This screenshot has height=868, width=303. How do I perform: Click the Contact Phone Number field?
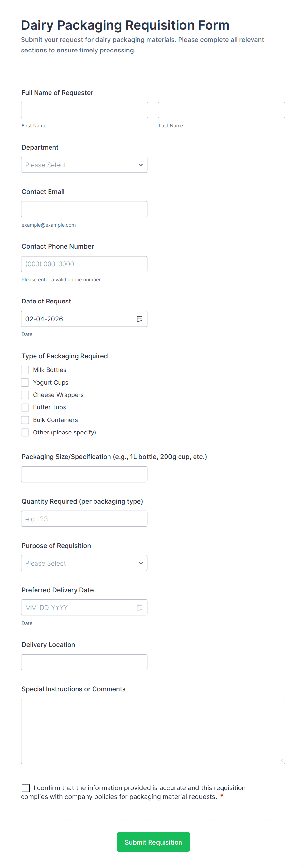[84, 264]
